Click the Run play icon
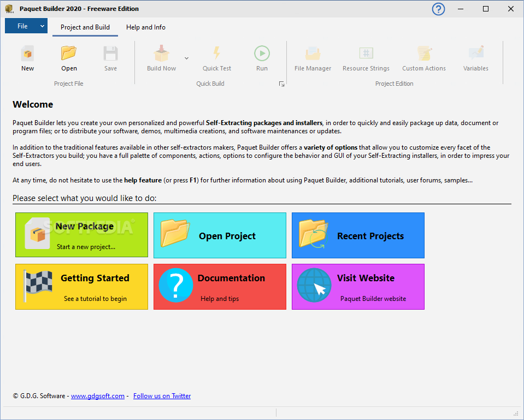 coord(262,54)
